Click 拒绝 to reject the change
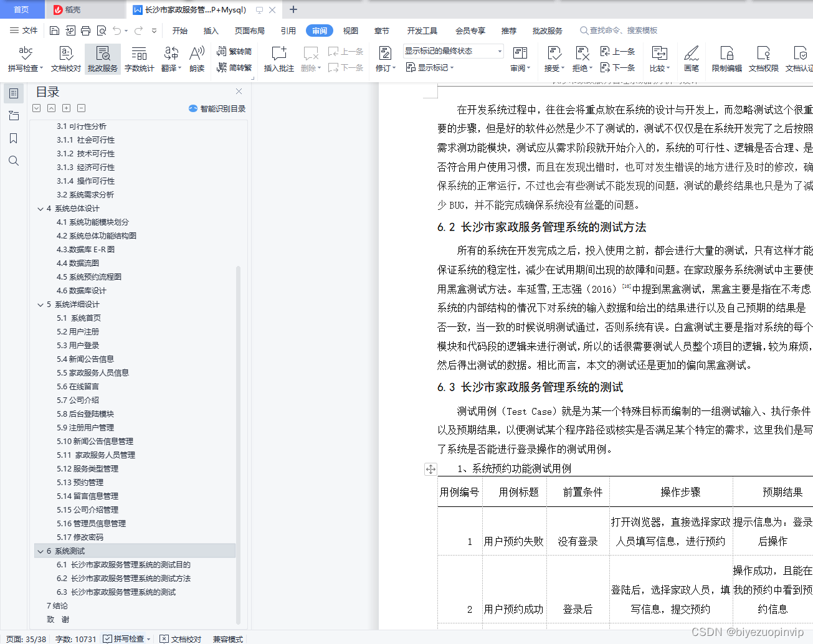Image resolution: width=813 pixels, height=644 pixels. [582, 59]
